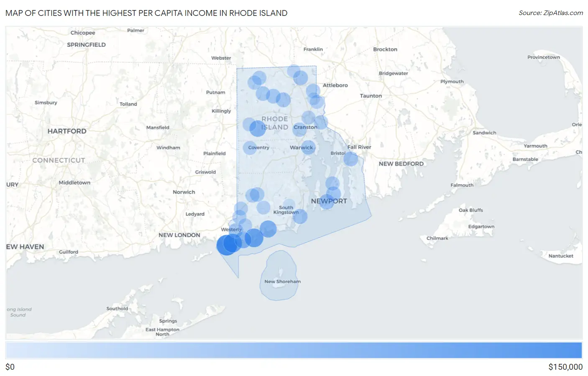The image size is (588, 376).
Task: Click the CONNECTICUT state label
Action: click(59, 161)
